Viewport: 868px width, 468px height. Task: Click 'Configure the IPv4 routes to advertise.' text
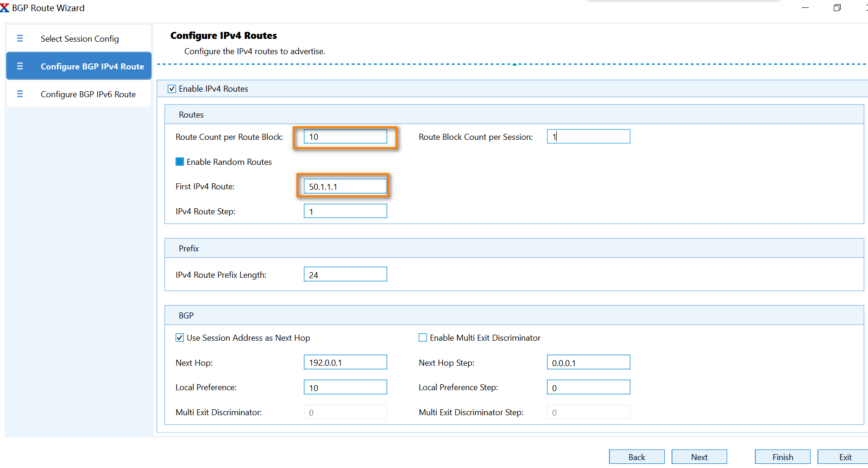tap(255, 51)
